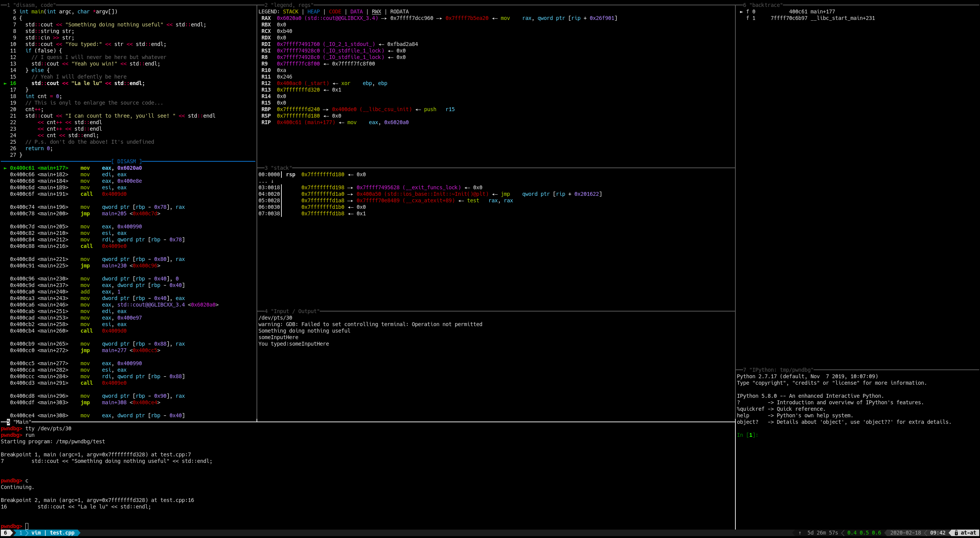
Task: Click the down arrow in the stack pane
Action: (272, 181)
